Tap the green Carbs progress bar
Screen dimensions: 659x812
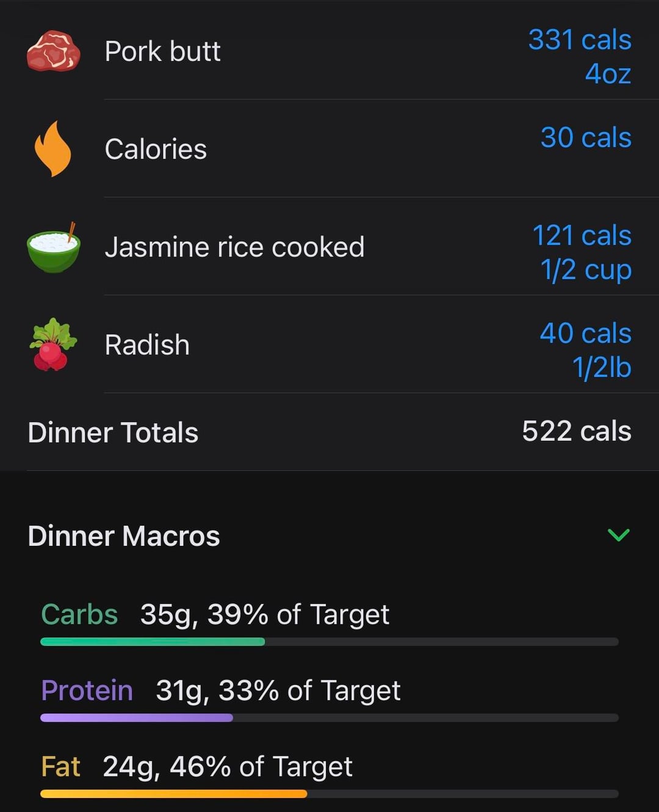coord(153,642)
